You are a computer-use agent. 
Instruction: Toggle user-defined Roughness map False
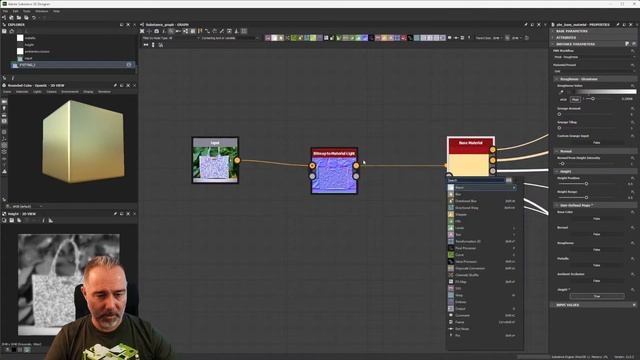596,250
